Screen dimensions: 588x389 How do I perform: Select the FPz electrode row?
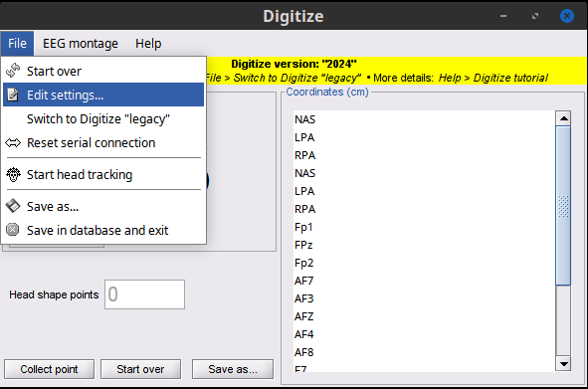click(x=424, y=245)
